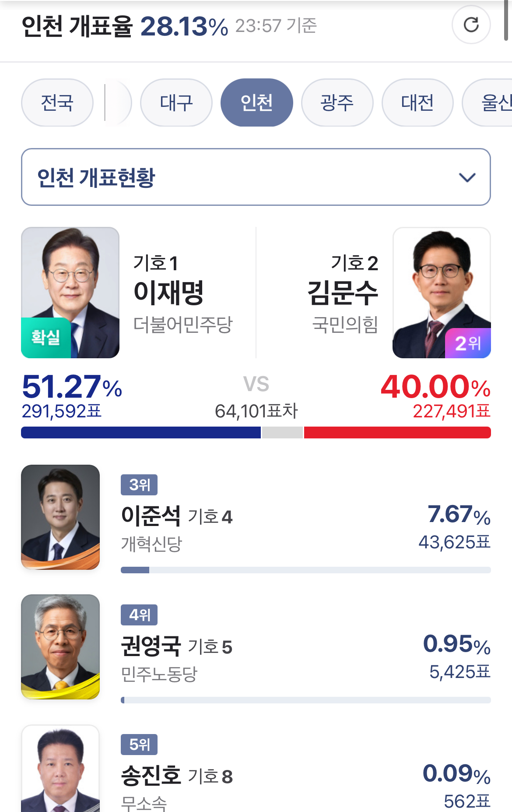The height and width of the screenshot is (812, 512).
Task: Click 권영국 candidate name
Action: (x=151, y=646)
